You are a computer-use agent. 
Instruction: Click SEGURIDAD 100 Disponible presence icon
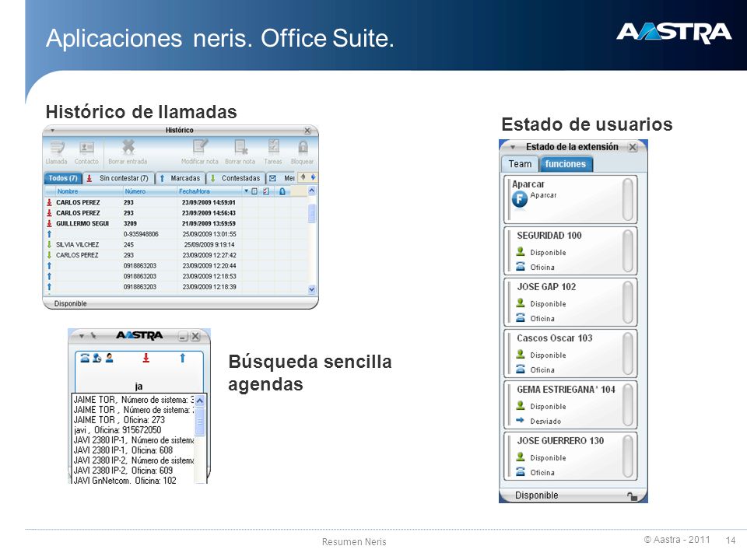point(521,251)
